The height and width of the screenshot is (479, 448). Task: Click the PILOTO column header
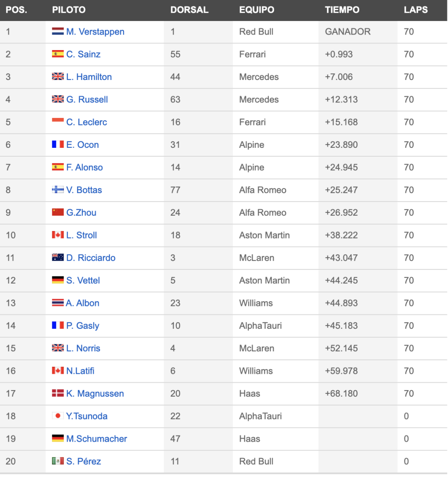(x=69, y=10)
